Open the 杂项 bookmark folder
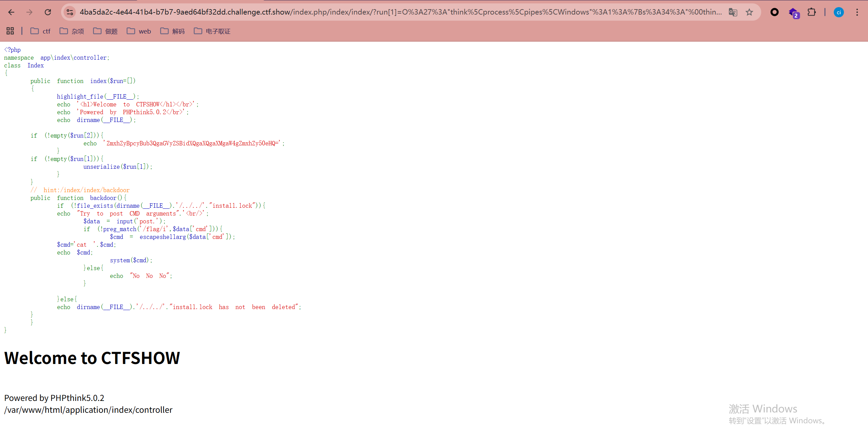This screenshot has width=868, height=447. pos(72,31)
